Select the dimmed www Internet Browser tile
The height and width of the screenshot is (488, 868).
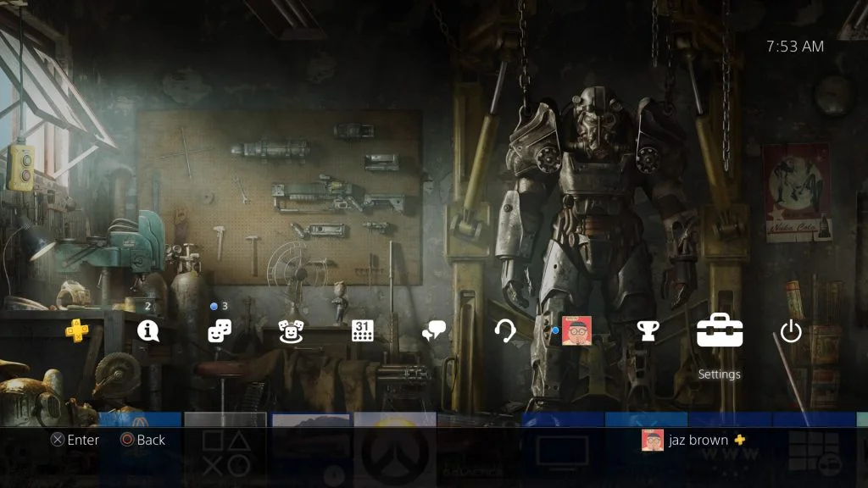[730, 449]
